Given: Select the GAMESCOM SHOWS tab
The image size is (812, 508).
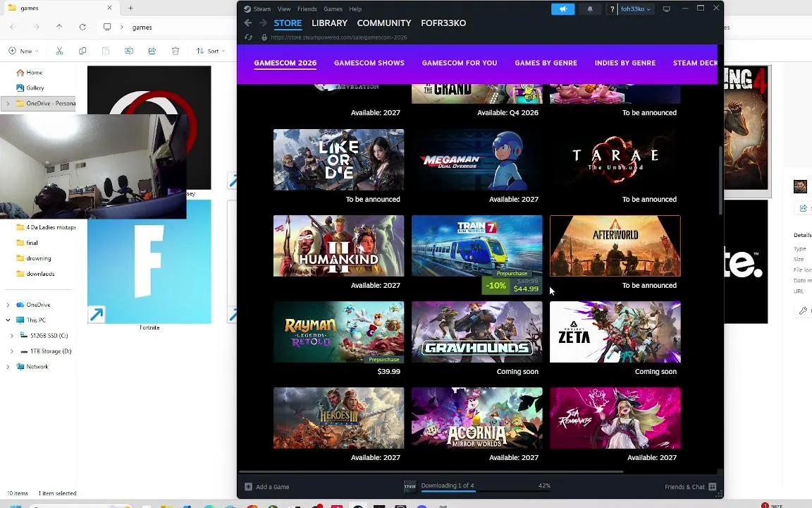Looking at the screenshot, I should pos(369,63).
